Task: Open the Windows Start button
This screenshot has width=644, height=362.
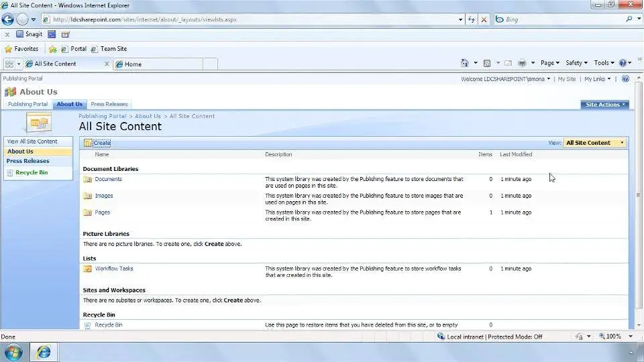Action: (13, 352)
